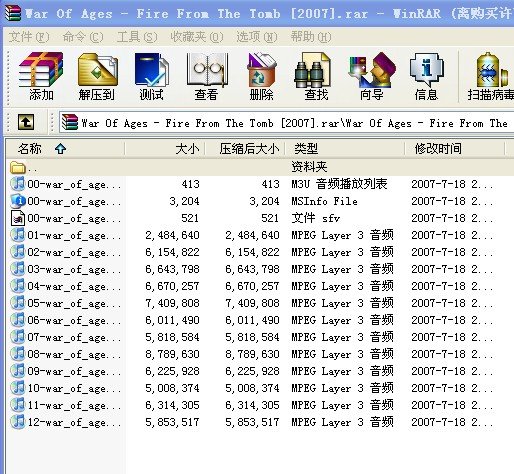Viewport: 514px width, 474px height.
Task: Launch the Wizard (向导) tool
Action: pos(372,76)
